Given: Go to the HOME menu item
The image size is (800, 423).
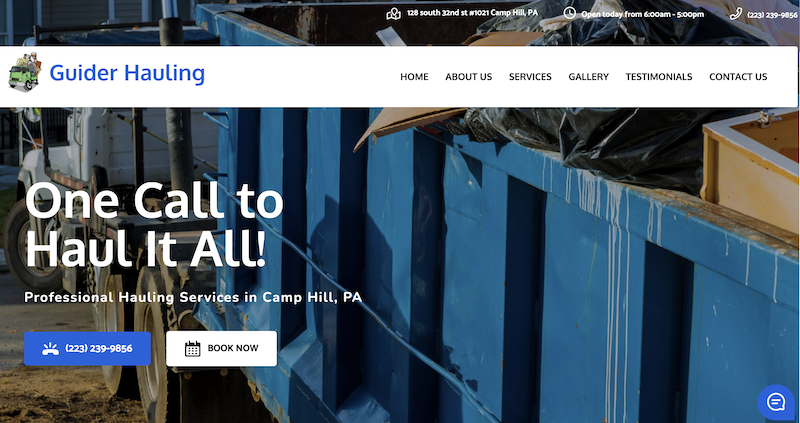Looking at the screenshot, I should click(x=414, y=77).
